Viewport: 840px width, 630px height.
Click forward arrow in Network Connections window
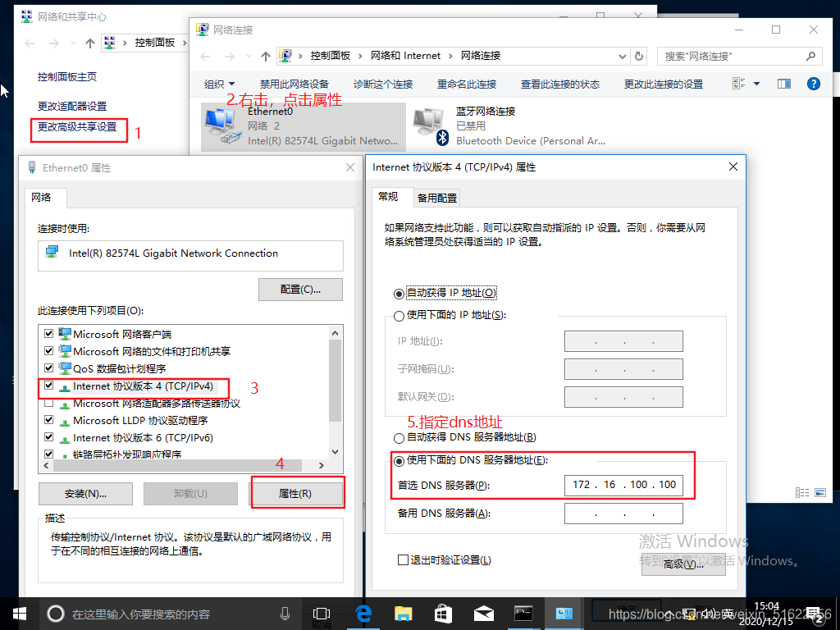click(x=230, y=57)
